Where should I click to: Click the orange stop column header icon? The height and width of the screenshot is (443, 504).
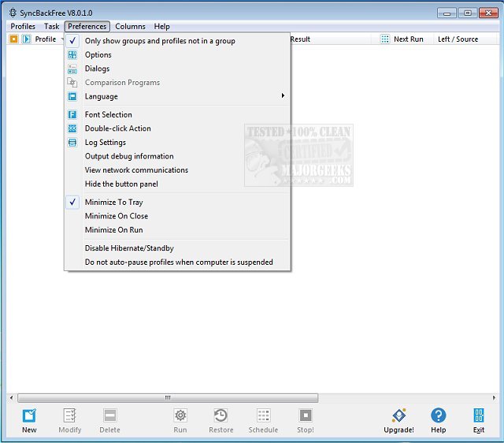click(x=14, y=39)
